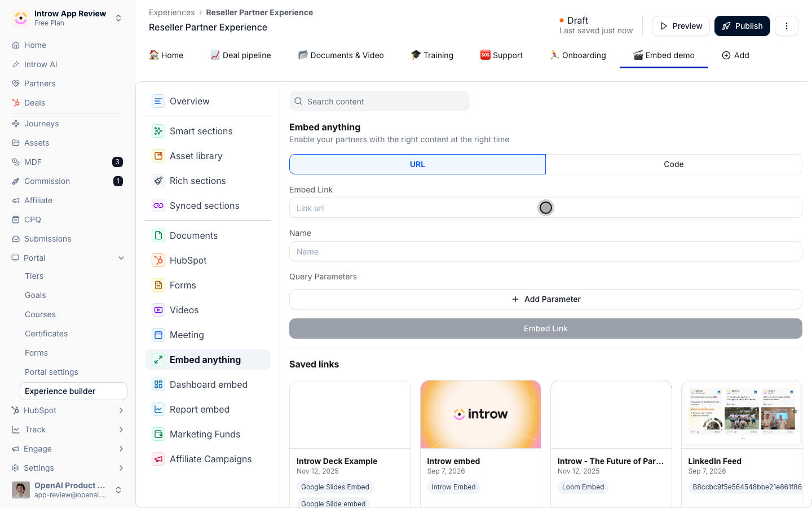Preview the partner experience
Screen dimensions: 812x508
(x=681, y=26)
